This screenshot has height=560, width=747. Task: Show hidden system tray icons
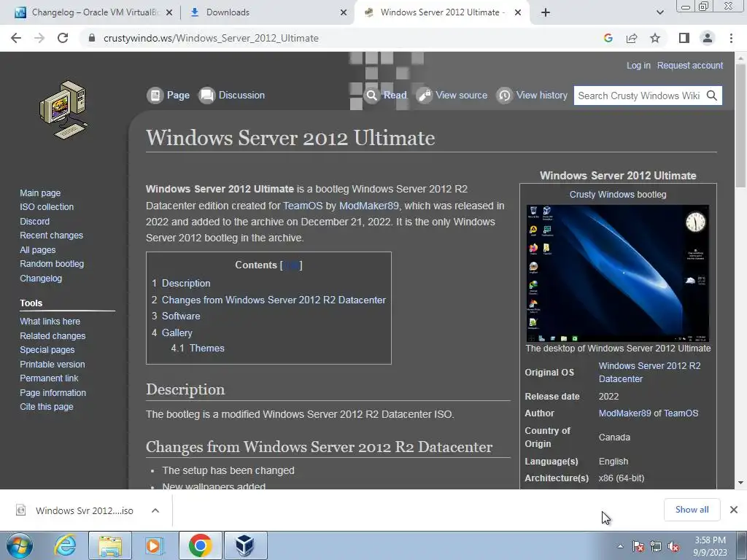(x=620, y=547)
